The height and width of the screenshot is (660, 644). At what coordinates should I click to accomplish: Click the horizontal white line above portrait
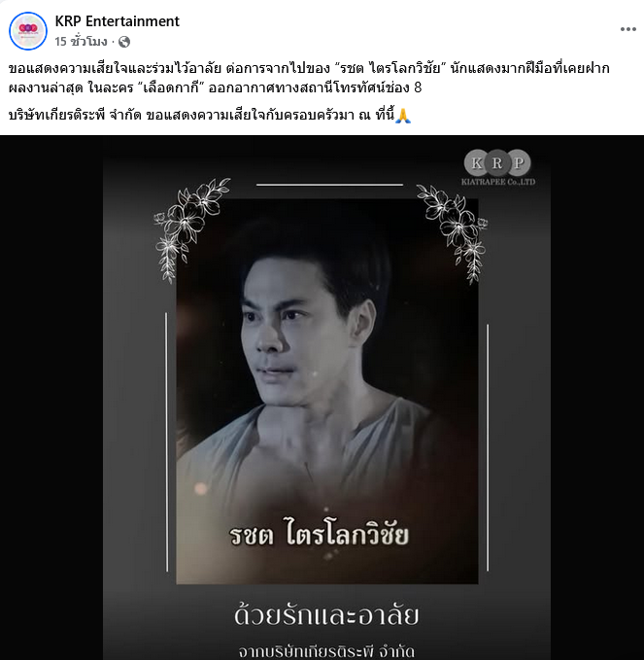click(x=329, y=185)
